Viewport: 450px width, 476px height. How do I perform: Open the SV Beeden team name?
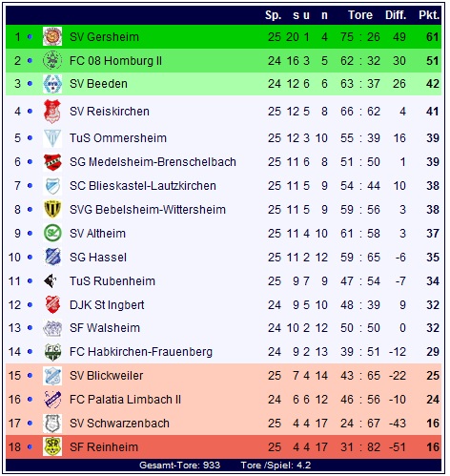click(98, 84)
